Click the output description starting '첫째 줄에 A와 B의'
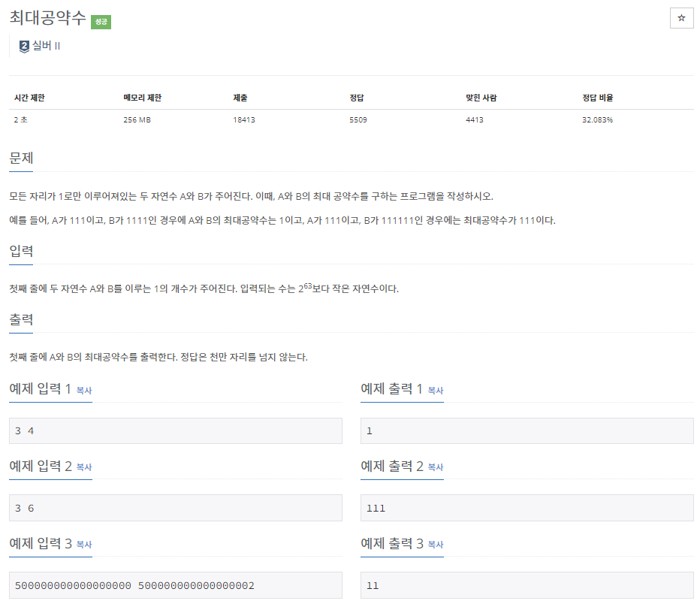This screenshot has height=607, width=700. (158, 357)
